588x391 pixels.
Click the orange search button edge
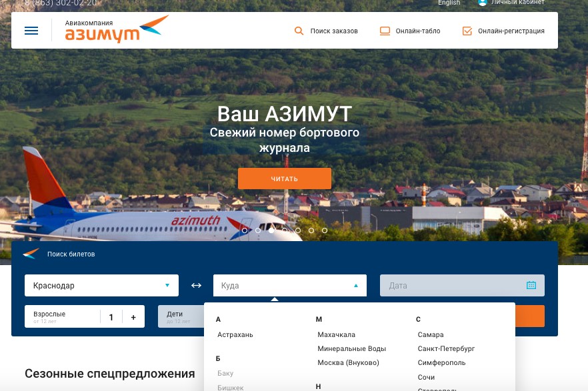click(530, 316)
